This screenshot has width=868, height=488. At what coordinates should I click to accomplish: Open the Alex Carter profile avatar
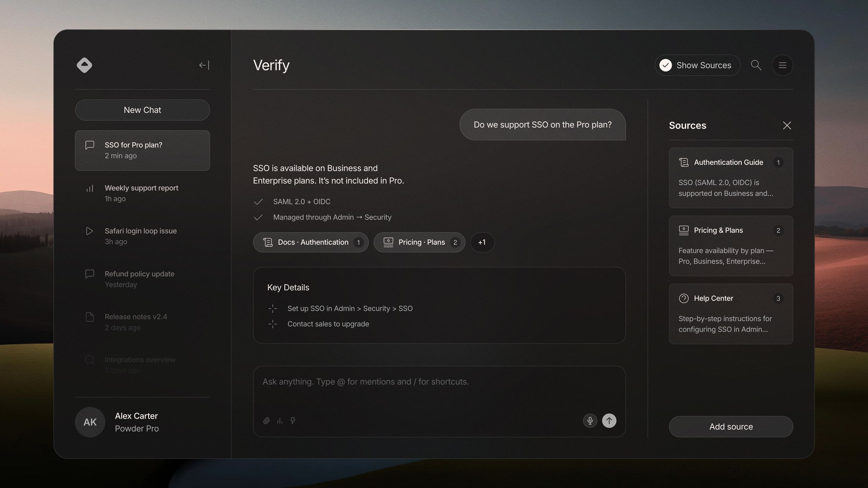coord(90,422)
